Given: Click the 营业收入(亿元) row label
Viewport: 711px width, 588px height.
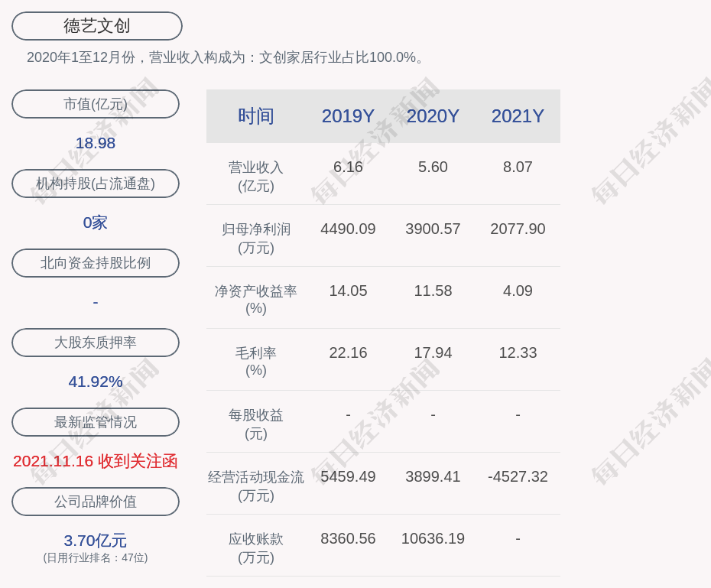Looking at the screenshot, I should [256, 177].
